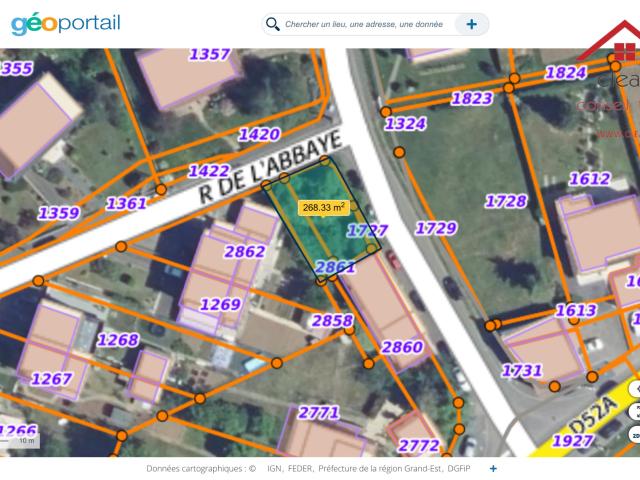Screen dimensions: 640x480
Task: Click the 'R DE L'ABBAYE' street label
Action: pos(270,167)
